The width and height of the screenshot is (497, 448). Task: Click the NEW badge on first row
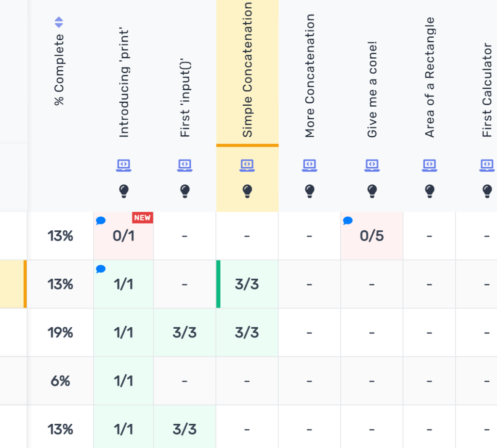pyautogui.click(x=142, y=218)
